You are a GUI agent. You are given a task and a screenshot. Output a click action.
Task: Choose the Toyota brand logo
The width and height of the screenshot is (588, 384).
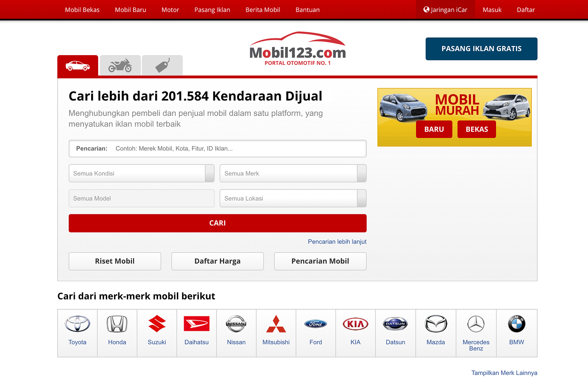(78, 324)
